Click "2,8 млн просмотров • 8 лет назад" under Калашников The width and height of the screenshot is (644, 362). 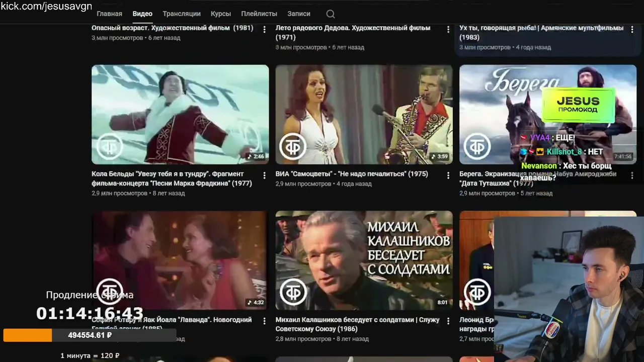323,339
